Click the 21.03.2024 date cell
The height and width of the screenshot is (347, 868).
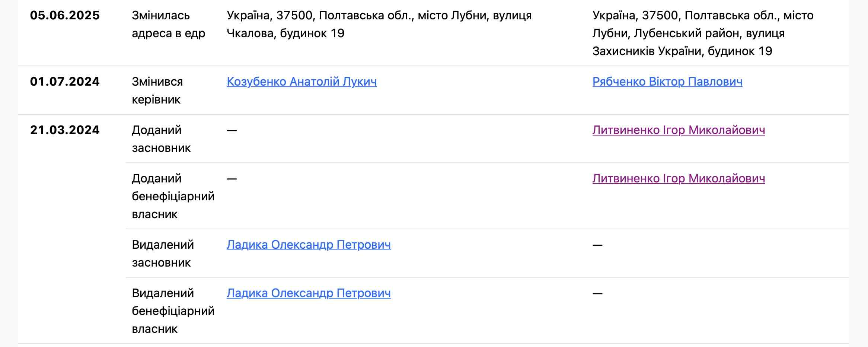(x=65, y=130)
